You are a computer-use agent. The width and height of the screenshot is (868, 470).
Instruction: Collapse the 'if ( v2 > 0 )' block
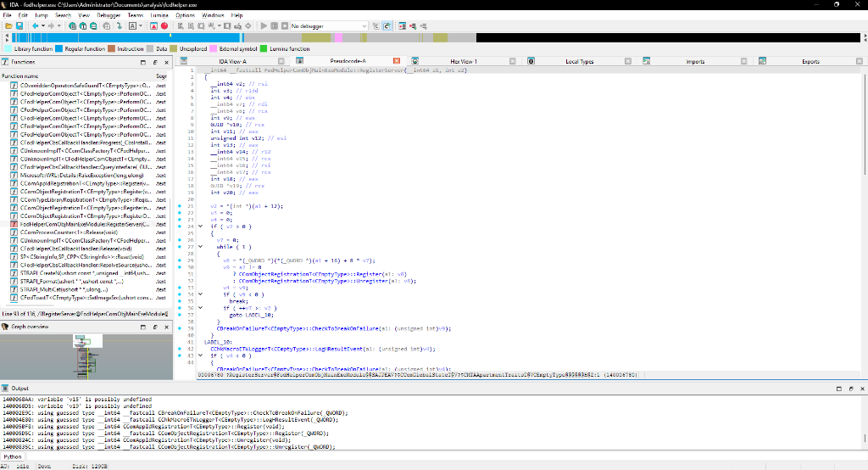pyautogui.click(x=200, y=227)
